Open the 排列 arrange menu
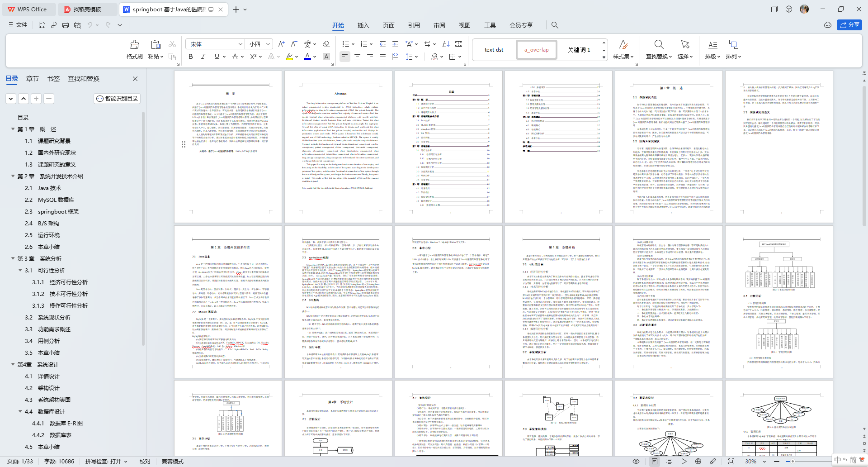This screenshot has width=868, height=467. coord(733,50)
